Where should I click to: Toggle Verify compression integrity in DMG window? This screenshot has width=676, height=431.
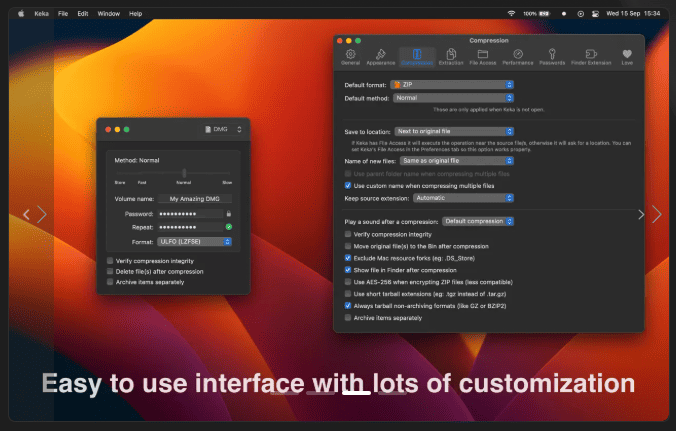[110, 261]
